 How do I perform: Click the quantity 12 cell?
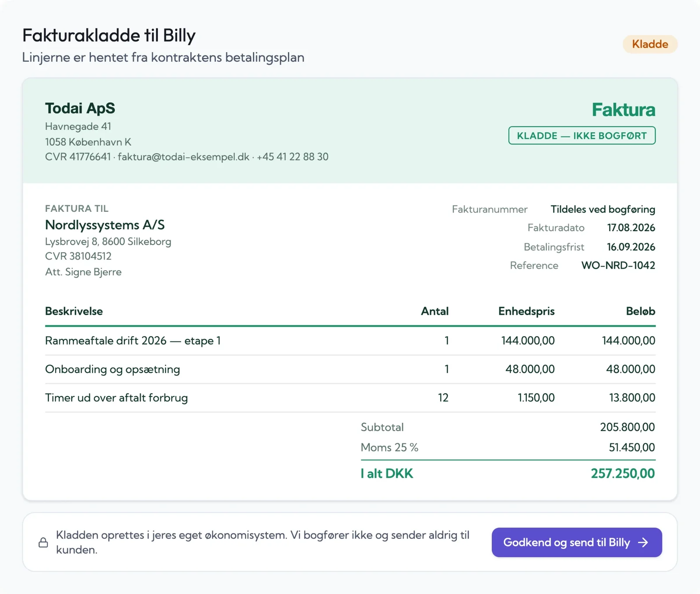(x=443, y=397)
